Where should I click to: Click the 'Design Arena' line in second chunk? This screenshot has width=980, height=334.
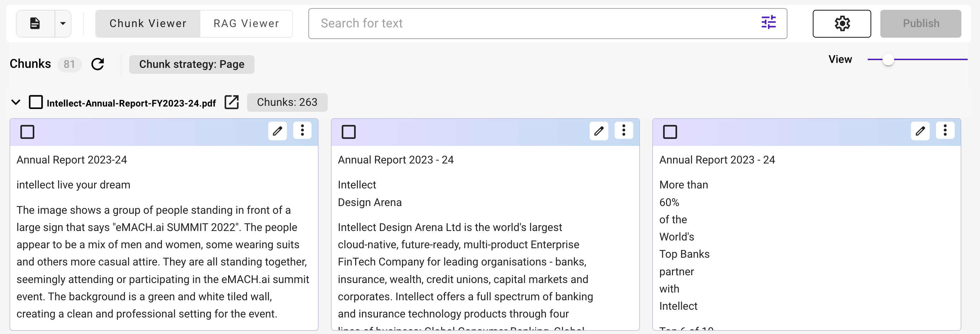(370, 202)
